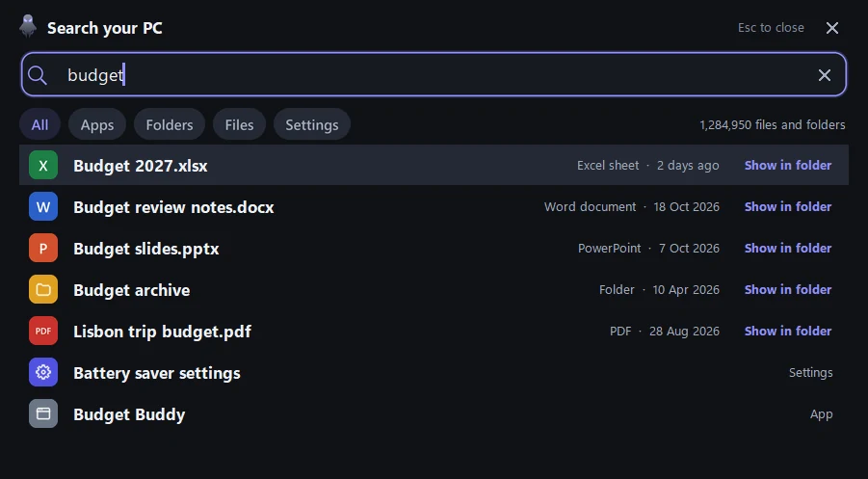Click the gear icon for Battery saver settings
Image resolution: width=868 pixels, height=479 pixels.
(x=43, y=373)
